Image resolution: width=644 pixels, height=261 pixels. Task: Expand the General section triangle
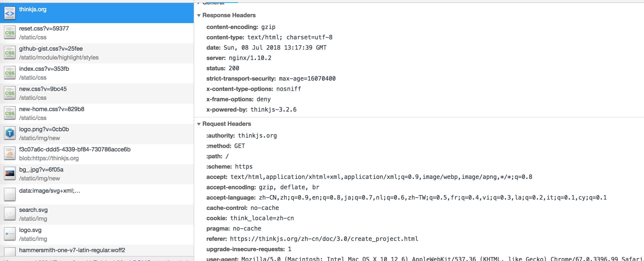199,3
